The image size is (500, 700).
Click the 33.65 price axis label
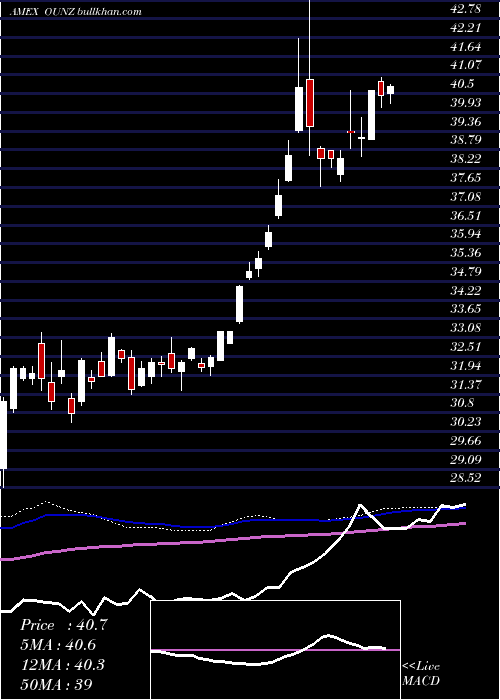[466, 309]
